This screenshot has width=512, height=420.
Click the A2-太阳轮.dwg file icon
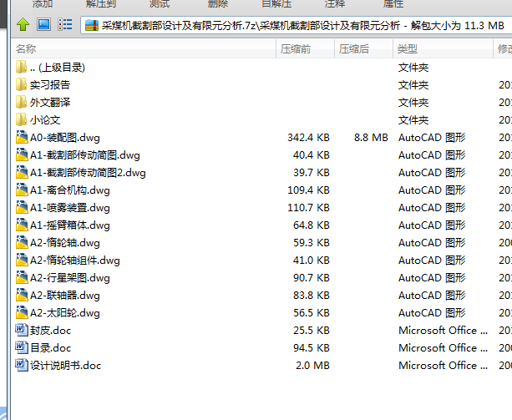(x=22, y=313)
